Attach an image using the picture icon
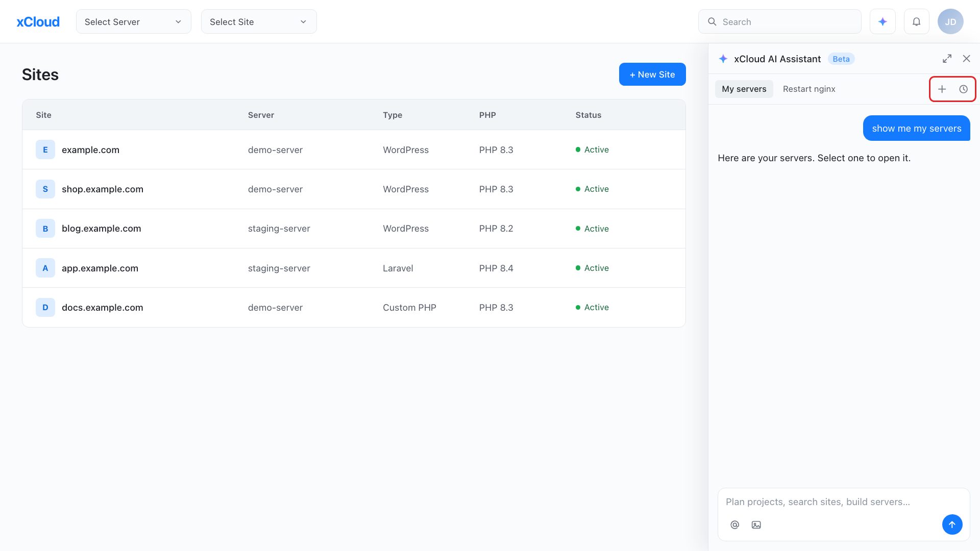The width and height of the screenshot is (980, 551). click(756, 524)
